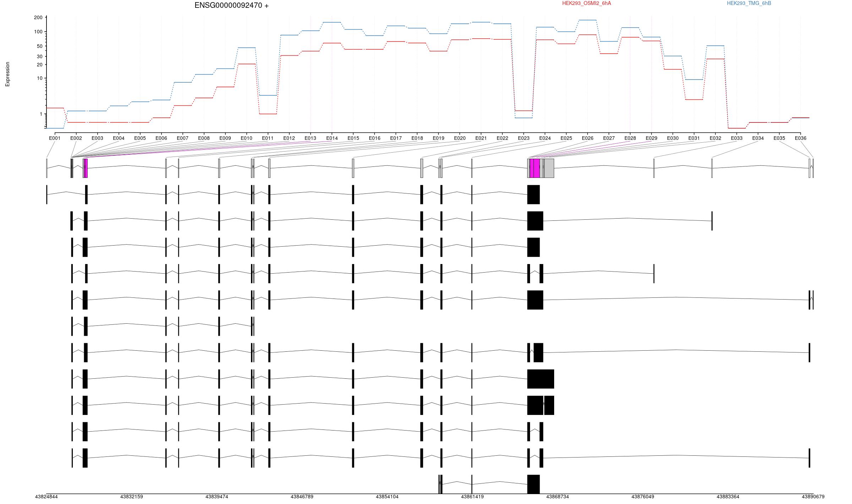Click genomic coordinate 43876049
The image size is (852, 504).
click(643, 497)
